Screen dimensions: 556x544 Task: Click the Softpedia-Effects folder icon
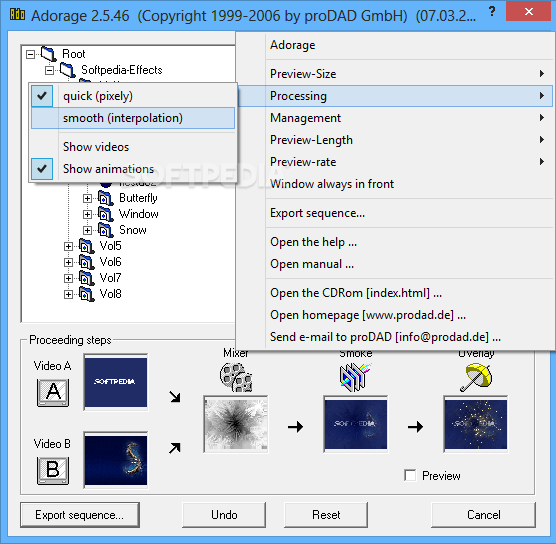67,70
